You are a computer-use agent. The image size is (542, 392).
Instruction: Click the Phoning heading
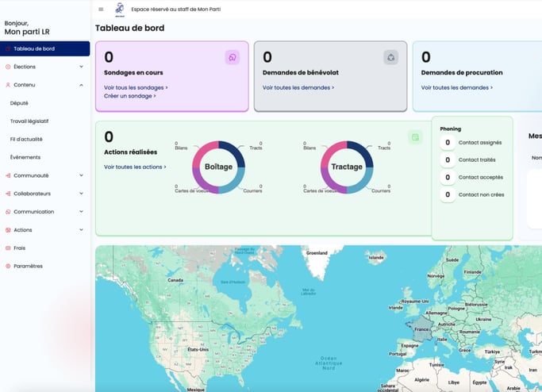(x=451, y=129)
